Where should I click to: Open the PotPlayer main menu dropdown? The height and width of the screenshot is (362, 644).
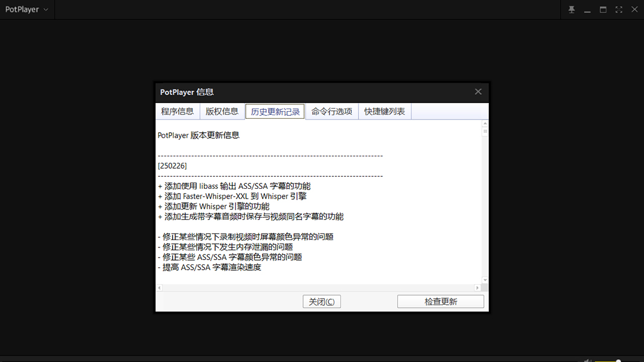(27, 10)
